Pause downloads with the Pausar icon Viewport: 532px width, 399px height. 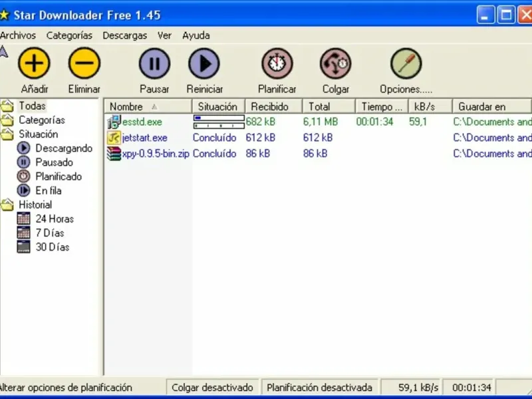click(154, 63)
